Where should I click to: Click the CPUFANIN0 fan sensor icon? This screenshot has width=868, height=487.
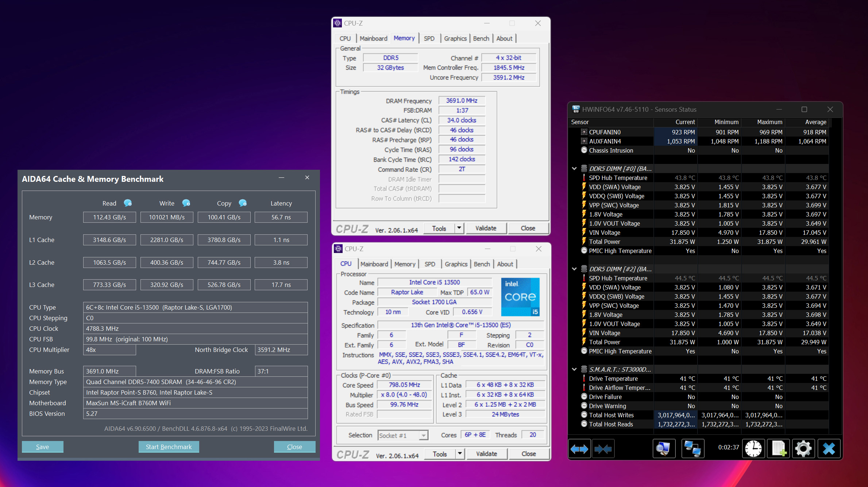pos(584,132)
